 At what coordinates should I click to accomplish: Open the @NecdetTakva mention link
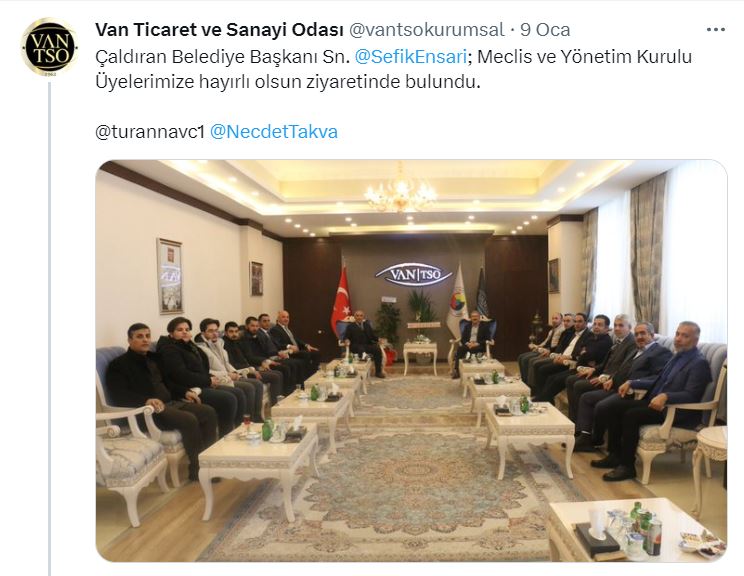pyautogui.click(x=274, y=131)
